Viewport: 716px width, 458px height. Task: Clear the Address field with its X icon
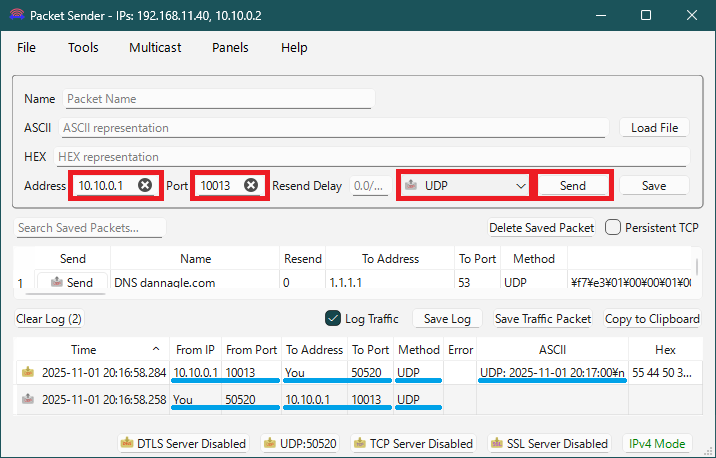coord(146,185)
